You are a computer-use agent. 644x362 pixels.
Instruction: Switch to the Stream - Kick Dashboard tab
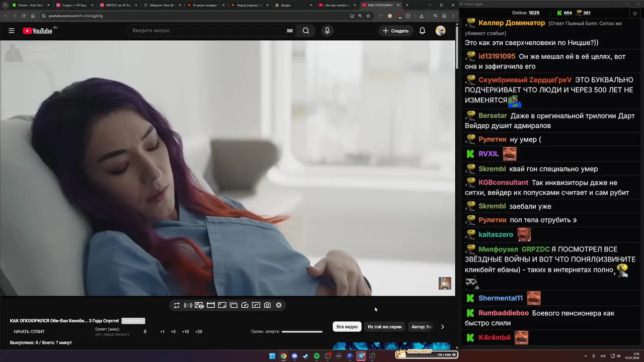point(30,5)
